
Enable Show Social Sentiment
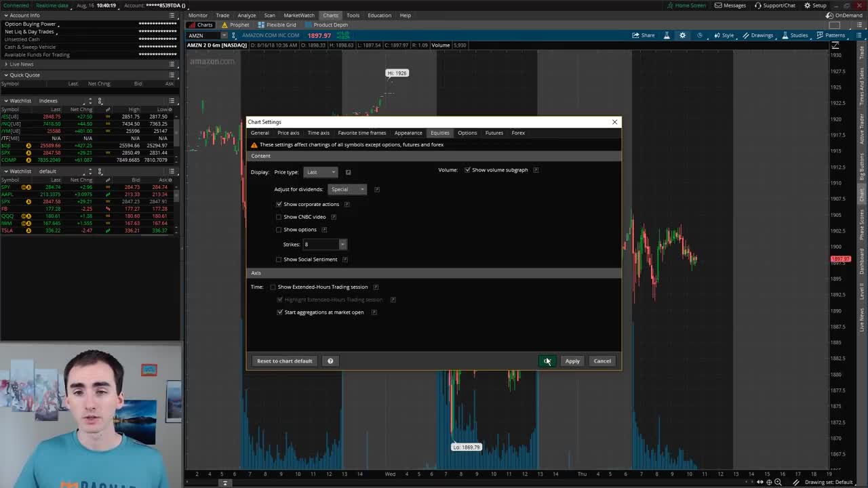pos(279,260)
